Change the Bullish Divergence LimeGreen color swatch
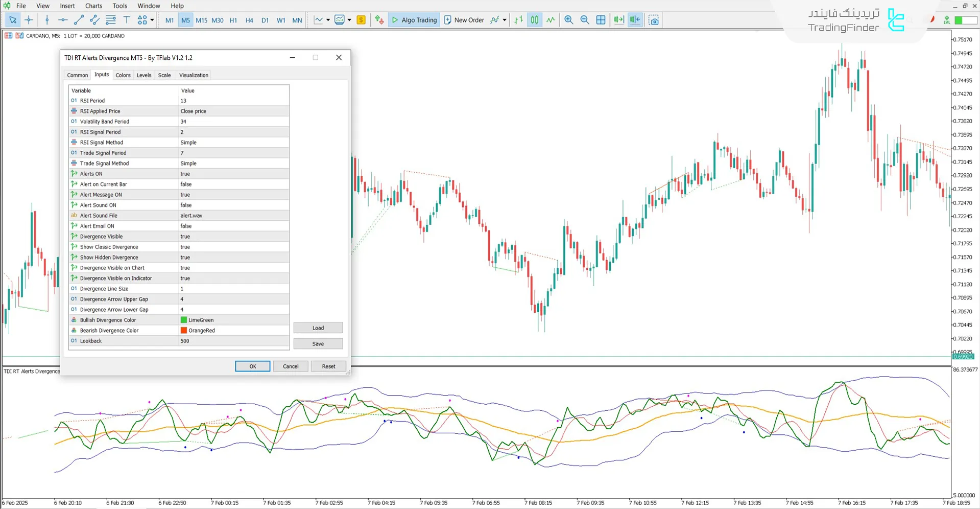Viewport: 980px width, 509px height. [183, 320]
